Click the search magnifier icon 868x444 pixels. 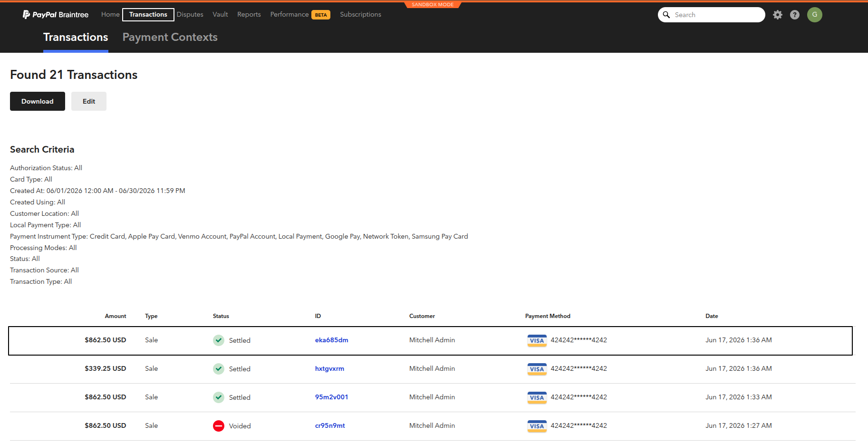(666, 15)
